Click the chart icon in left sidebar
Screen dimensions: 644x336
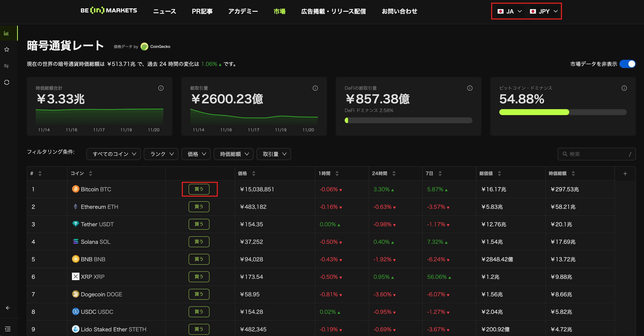7,33
